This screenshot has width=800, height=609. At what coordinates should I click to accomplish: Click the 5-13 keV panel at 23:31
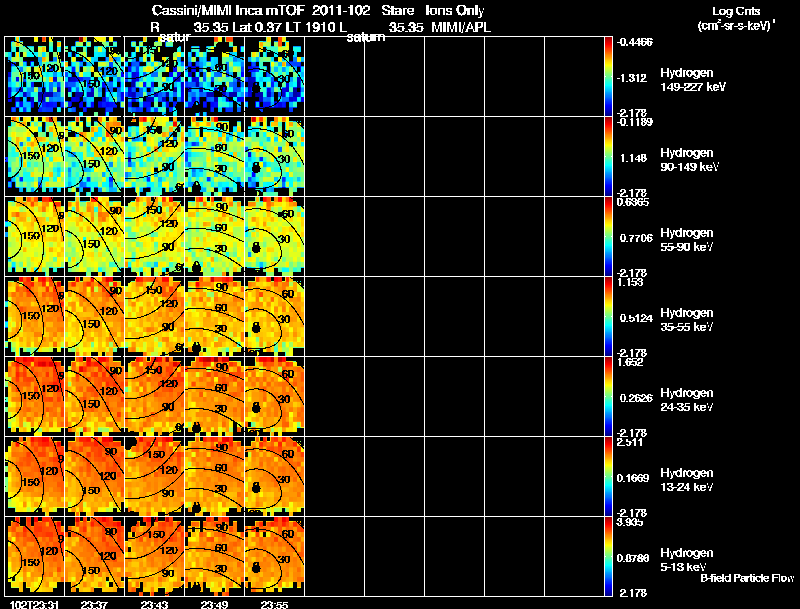(35, 556)
